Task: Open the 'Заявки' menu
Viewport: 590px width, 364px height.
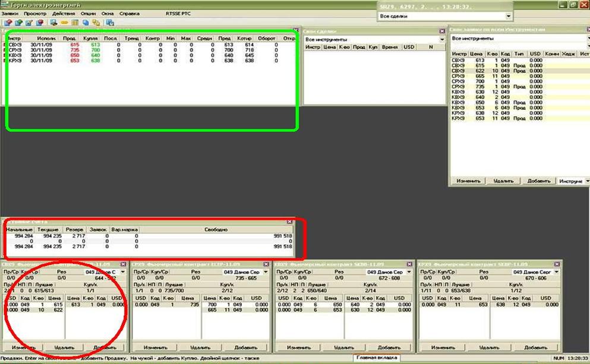Action: (x=10, y=12)
